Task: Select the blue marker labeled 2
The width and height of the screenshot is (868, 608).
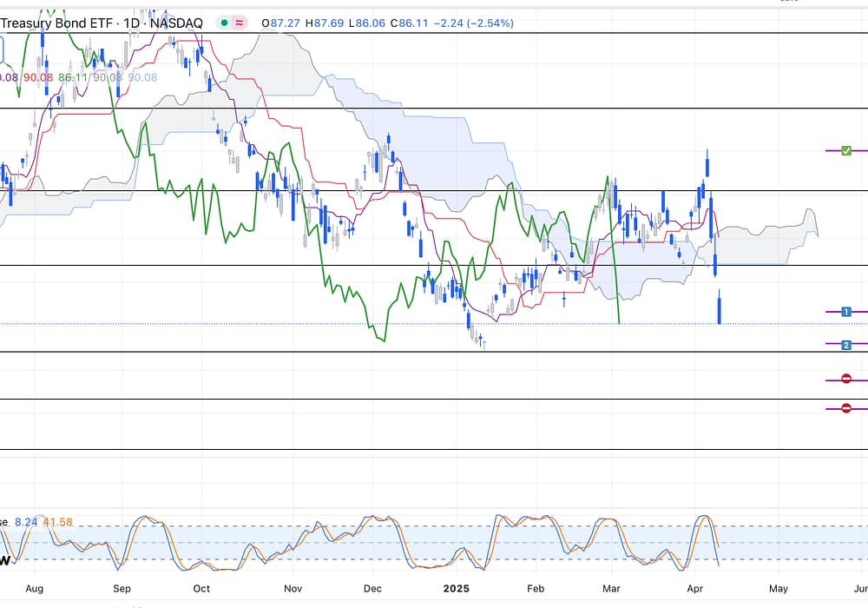Action: [x=846, y=345]
